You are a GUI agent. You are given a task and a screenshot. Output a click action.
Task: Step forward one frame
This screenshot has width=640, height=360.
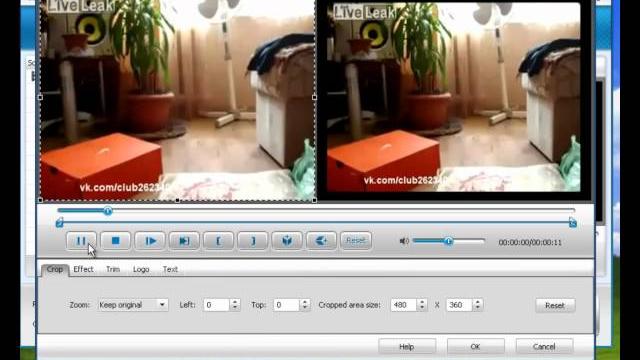point(150,241)
